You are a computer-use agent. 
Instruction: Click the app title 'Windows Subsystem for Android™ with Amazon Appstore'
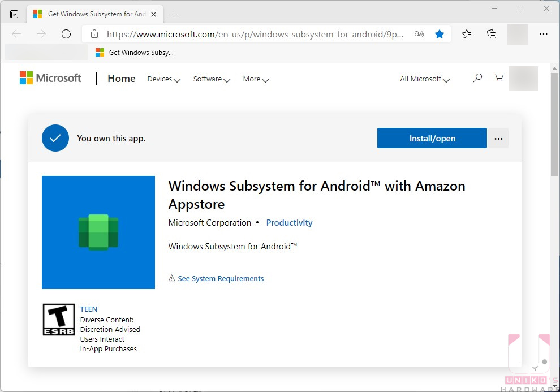tap(317, 195)
